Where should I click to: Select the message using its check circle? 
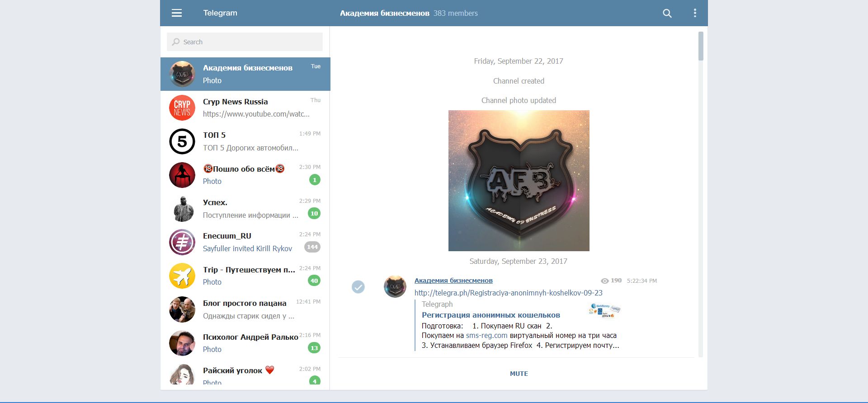tap(358, 286)
